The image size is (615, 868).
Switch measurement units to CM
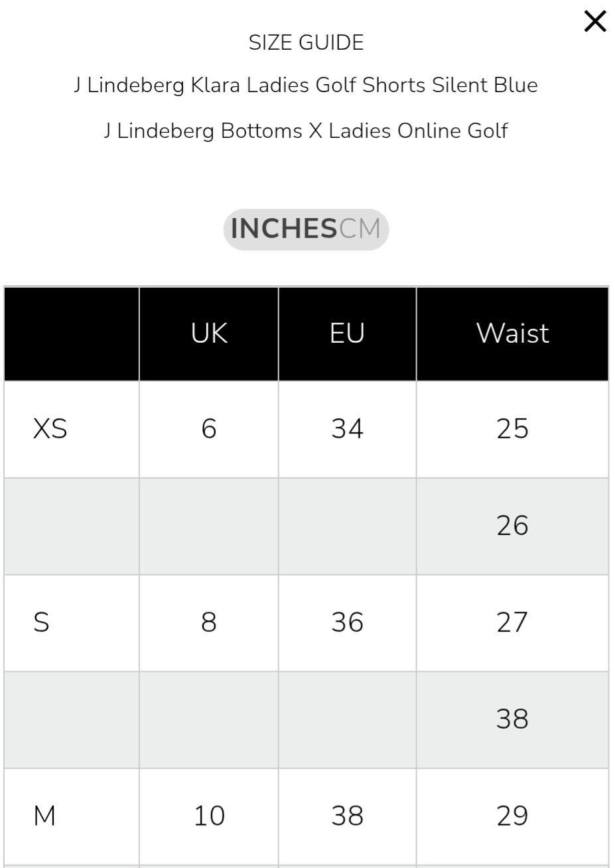pyautogui.click(x=360, y=229)
